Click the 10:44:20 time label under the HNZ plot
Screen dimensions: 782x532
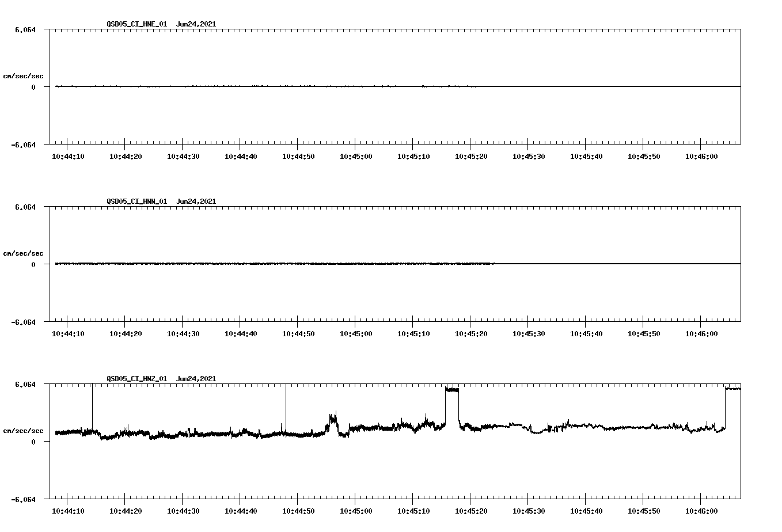(126, 511)
